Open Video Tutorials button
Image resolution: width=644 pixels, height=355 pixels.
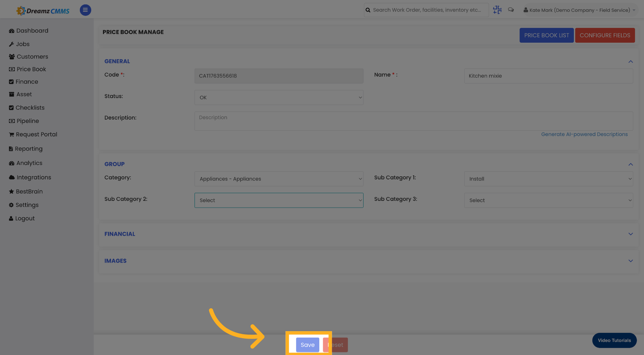tap(614, 340)
